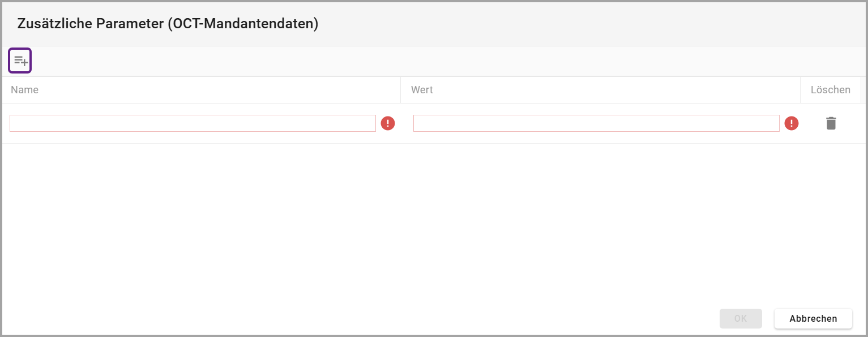Click the add parameter row icon
This screenshot has width=868, height=337.
[x=20, y=61]
